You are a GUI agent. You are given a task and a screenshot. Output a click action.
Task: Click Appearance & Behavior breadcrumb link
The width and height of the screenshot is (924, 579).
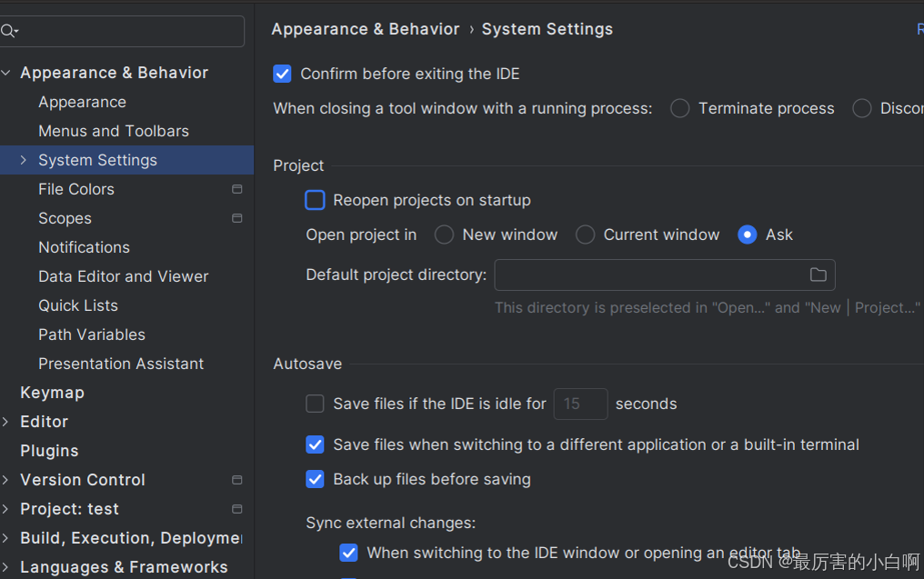pyautogui.click(x=366, y=29)
